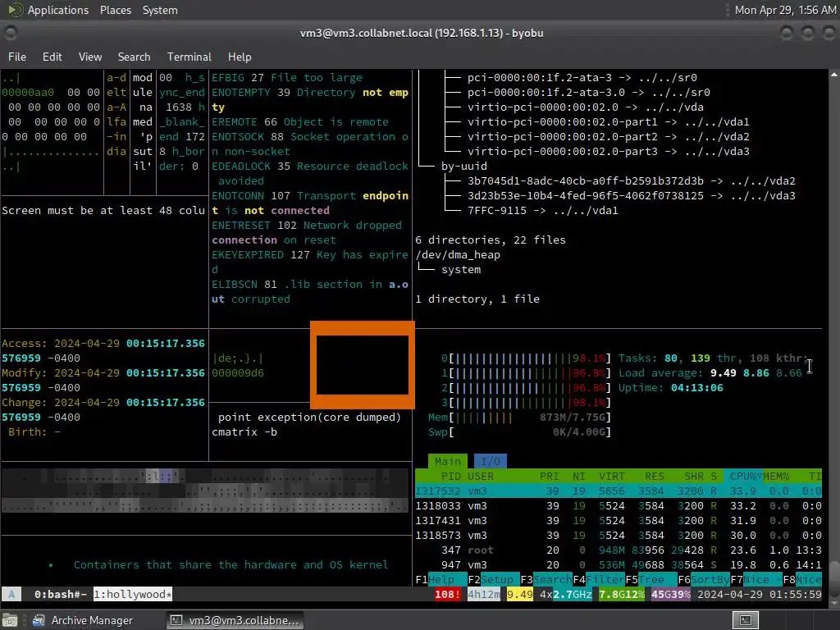Viewport: 840px width, 630px height.
Task: Select vm3 process row 947
Action: pyautogui.click(x=619, y=564)
